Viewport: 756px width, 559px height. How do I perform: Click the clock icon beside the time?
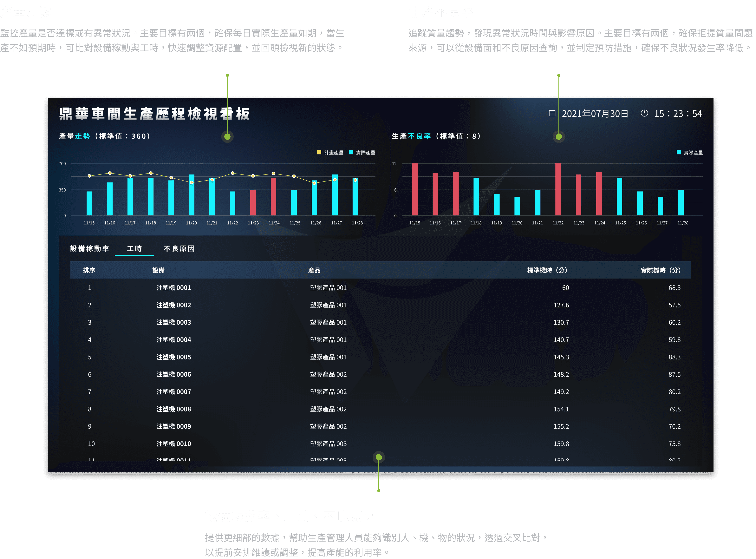pyautogui.click(x=644, y=113)
